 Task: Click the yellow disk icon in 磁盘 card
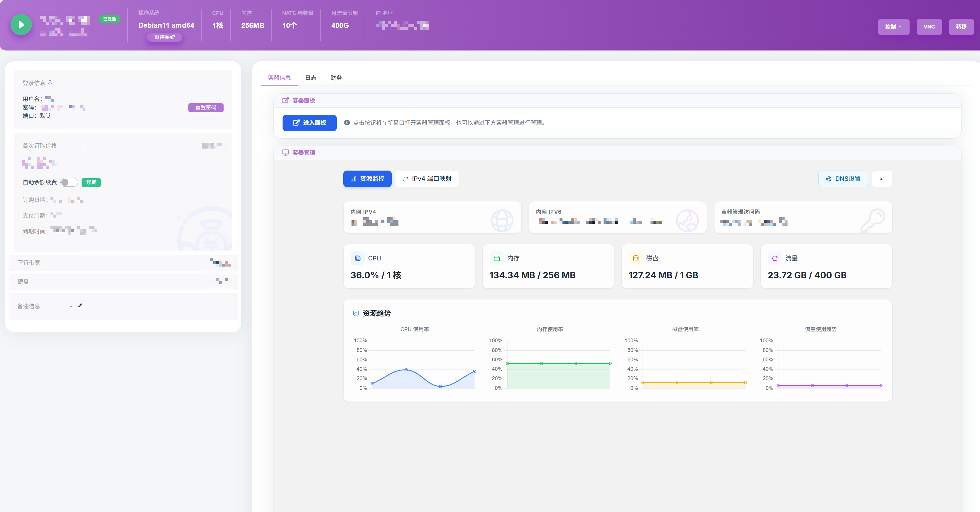(635, 258)
